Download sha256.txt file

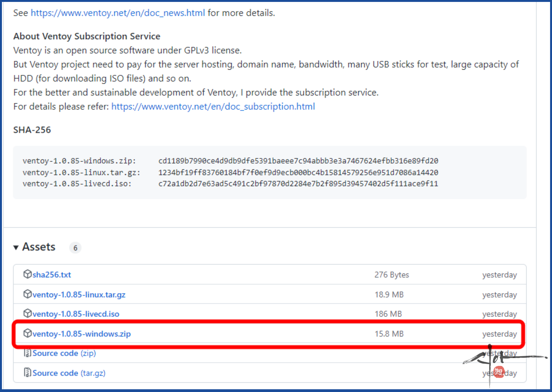coord(52,275)
